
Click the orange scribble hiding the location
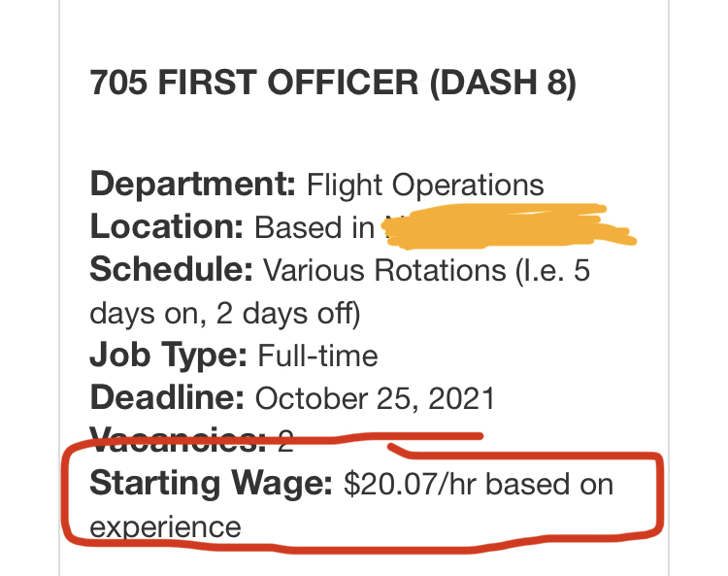click(505, 223)
